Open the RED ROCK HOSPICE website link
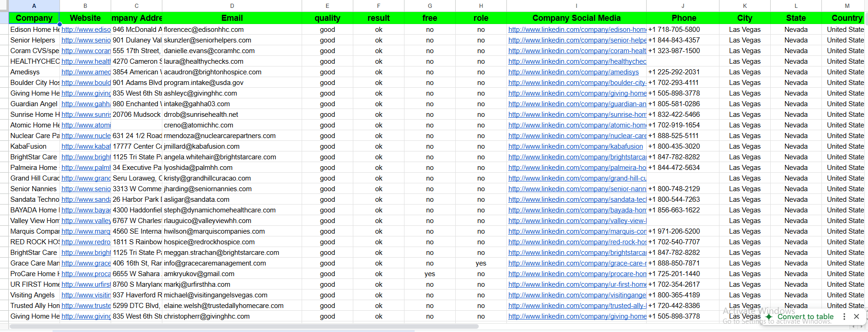The height and width of the screenshot is (332, 868). (86, 242)
